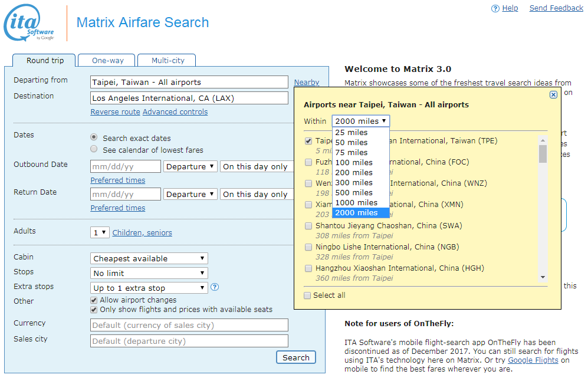Open the Cabin dropdown

click(149, 258)
